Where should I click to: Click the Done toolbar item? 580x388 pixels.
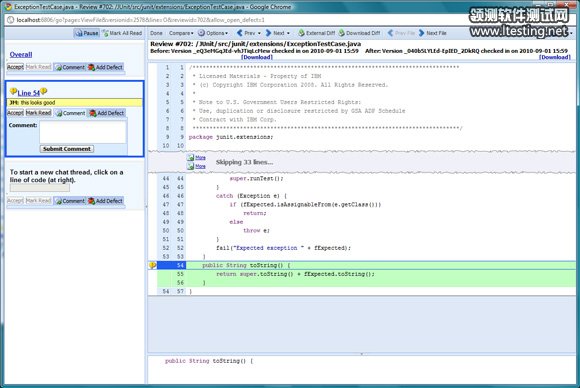pos(156,33)
